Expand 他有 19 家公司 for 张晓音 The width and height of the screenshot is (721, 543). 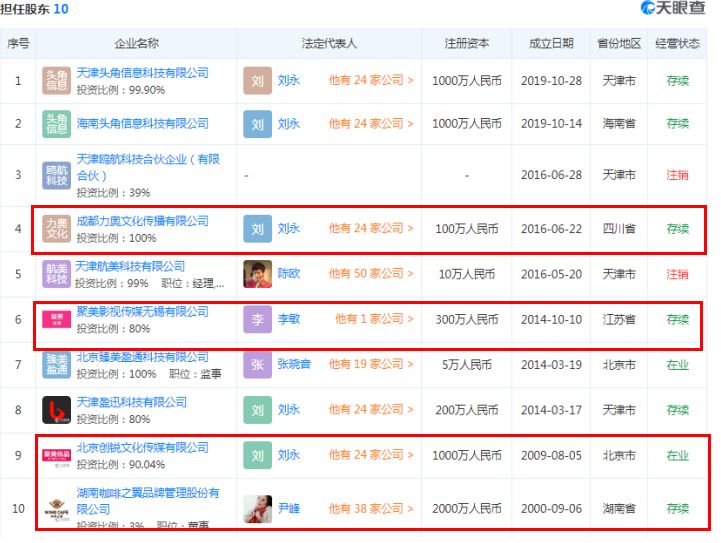(x=371, y=364)
